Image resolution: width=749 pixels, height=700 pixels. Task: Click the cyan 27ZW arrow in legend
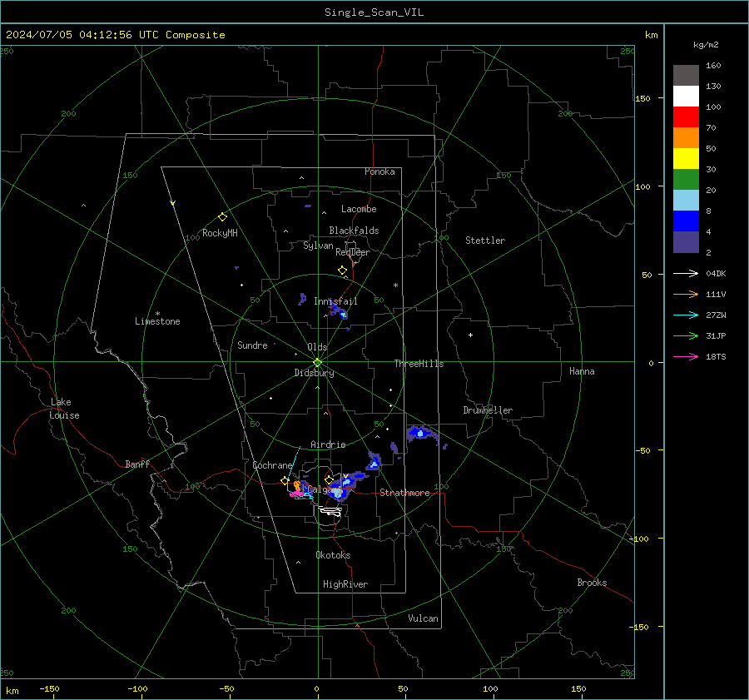click(686, 315)
